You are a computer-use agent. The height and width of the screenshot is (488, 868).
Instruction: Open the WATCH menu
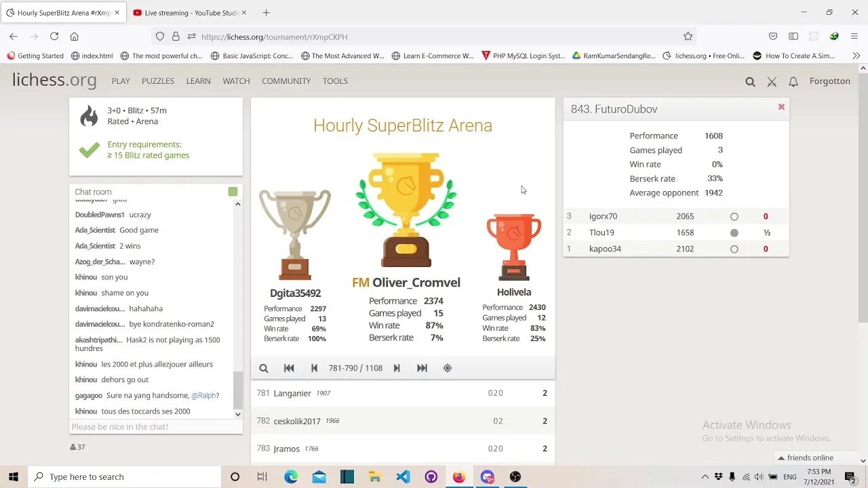tap(236, 81)
